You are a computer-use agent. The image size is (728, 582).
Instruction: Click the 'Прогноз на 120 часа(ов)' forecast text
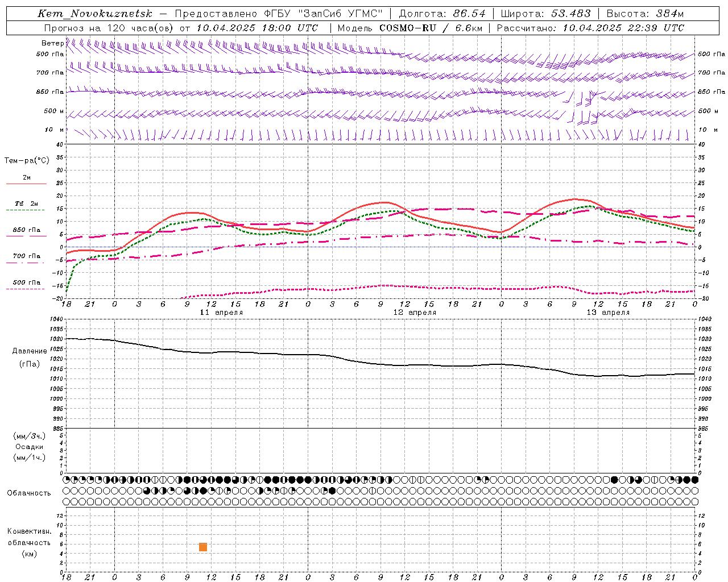tap(109, 28)
